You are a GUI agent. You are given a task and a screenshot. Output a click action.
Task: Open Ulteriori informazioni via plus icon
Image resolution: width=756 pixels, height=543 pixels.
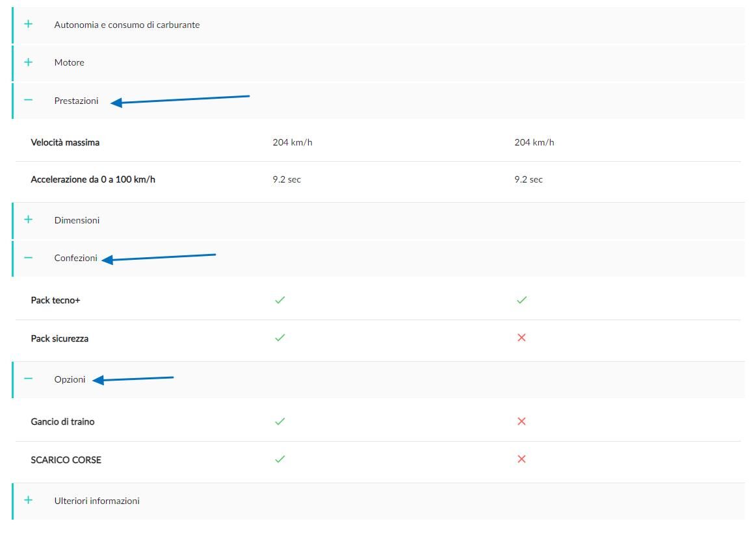coord(29,499)
